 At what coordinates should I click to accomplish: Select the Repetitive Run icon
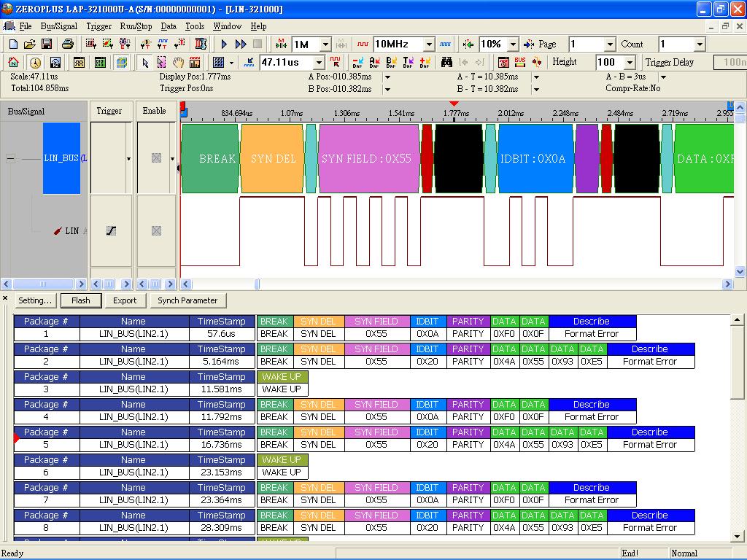241,44
